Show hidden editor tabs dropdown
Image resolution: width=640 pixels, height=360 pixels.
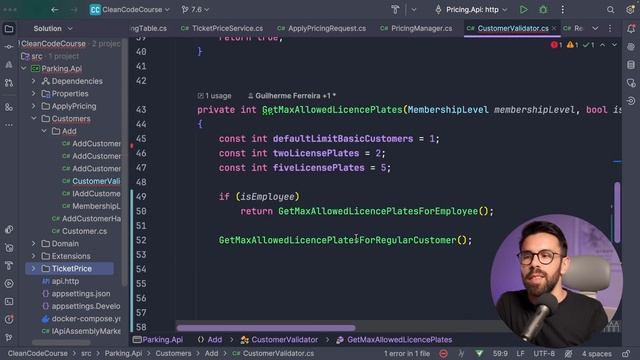click(595, 29)
